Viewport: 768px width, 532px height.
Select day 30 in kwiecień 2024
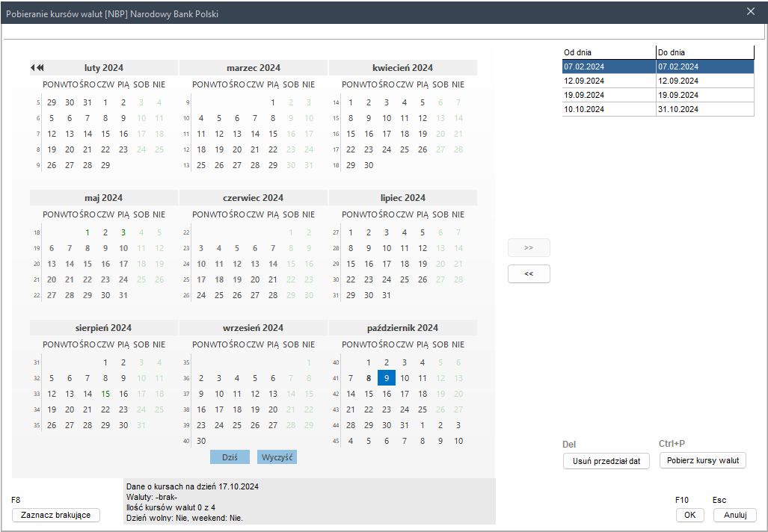point(369,165)
